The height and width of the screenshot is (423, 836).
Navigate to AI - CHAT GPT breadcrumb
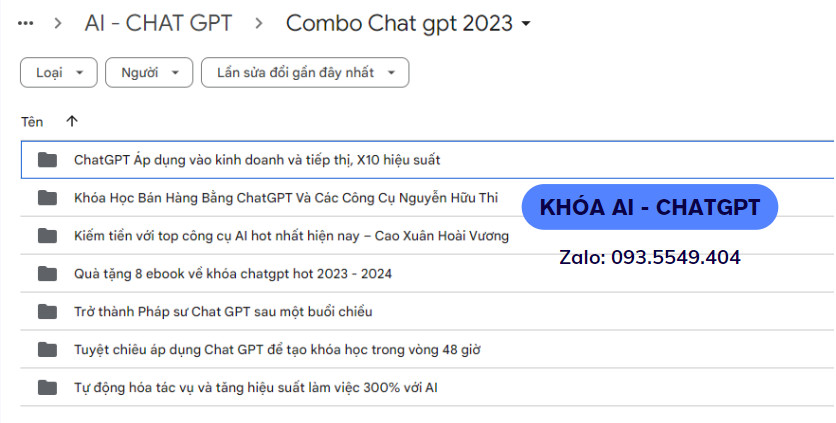(162, 22)
